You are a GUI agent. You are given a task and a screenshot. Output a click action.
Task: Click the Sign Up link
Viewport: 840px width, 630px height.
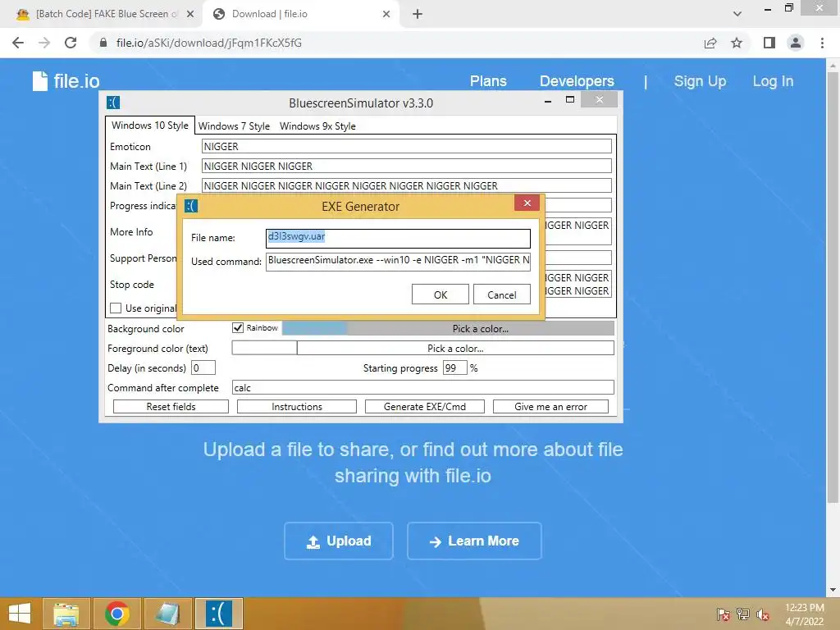point(701,81)
